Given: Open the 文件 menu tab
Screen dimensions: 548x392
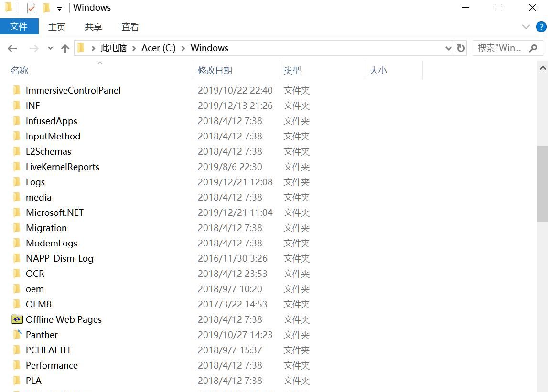Looking at the screenshot, I should point(19,27).
